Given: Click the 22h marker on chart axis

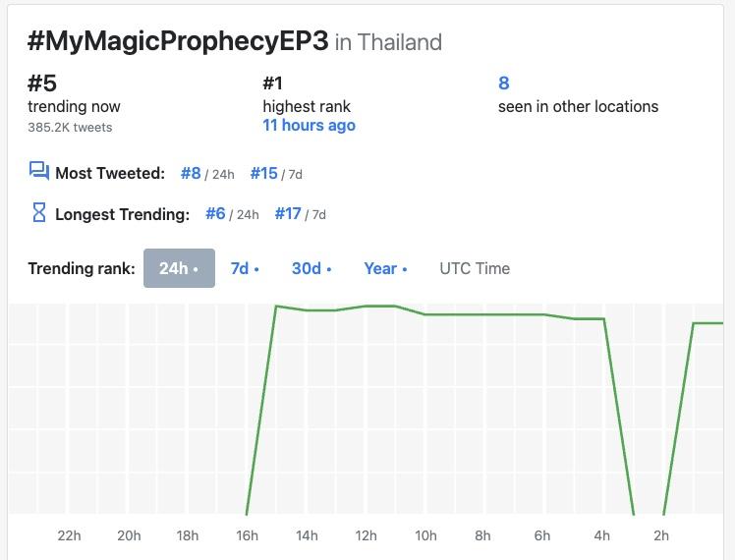Looking at the screenshot, I should 70,535.
